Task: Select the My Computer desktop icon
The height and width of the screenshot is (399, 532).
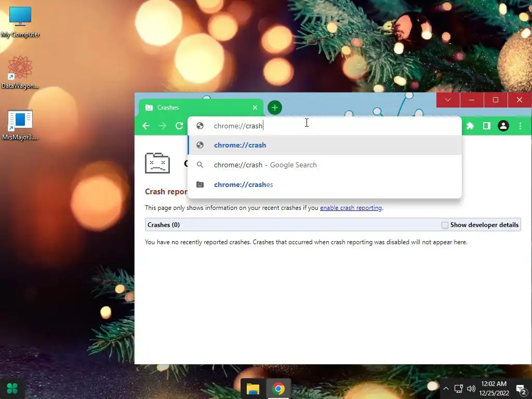Action: pos(20,22)
